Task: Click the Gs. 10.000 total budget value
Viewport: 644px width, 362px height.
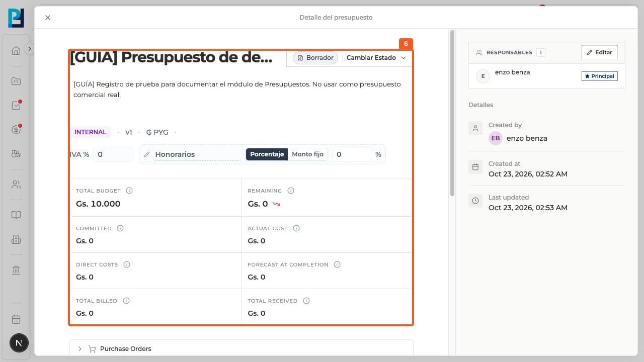Action: (98, 204)
